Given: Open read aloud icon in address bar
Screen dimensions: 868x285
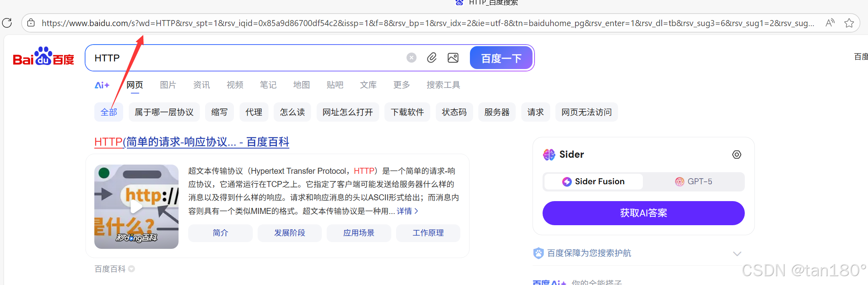Looking at the screenshot, I should coord(830,23).
